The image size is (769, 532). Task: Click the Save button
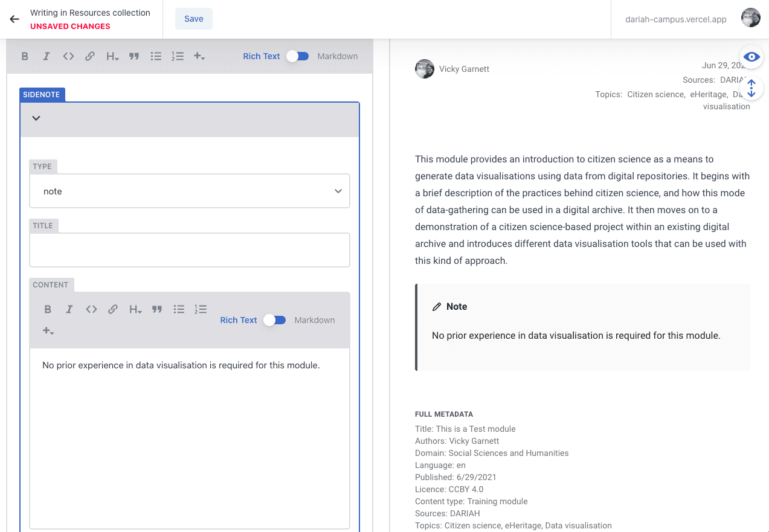[194, 19]
